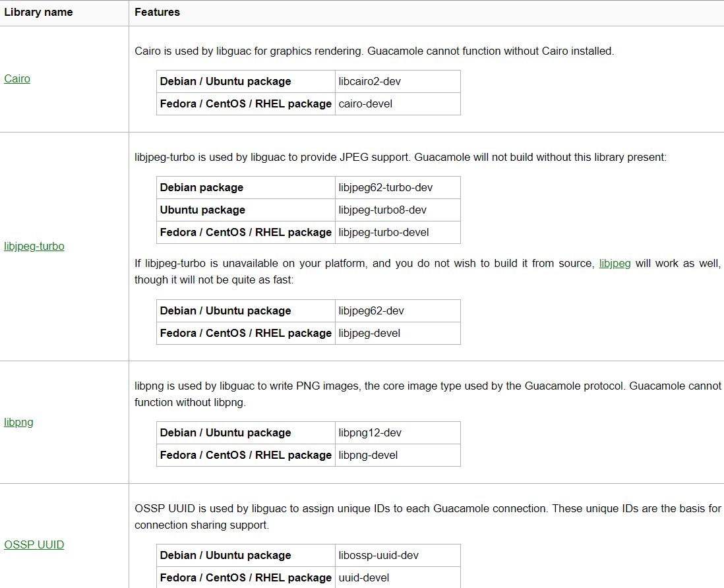The height and width of the screenshot is (588, 724).
Task: Select the cairo-devel package name
Action: tap(365, 104)
